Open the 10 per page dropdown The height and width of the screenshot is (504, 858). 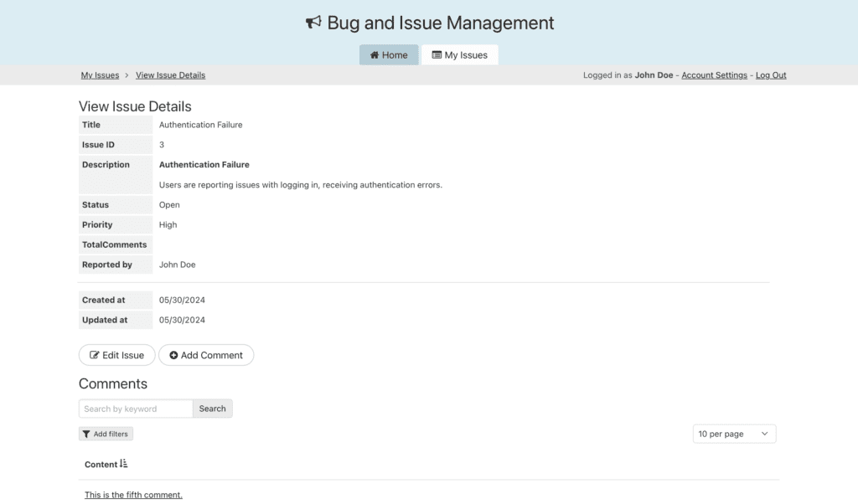tap(734, 434)
